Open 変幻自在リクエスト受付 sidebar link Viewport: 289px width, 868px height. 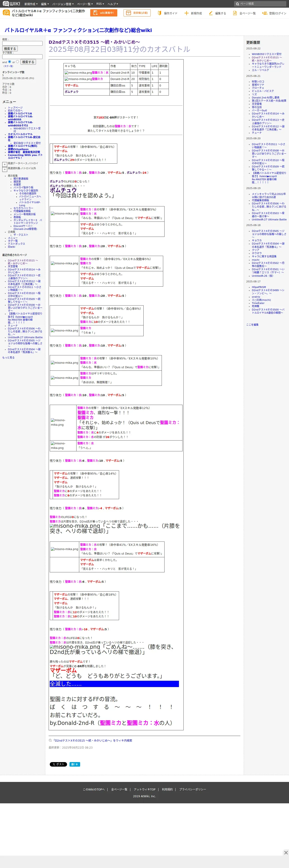tap(27, 143)
